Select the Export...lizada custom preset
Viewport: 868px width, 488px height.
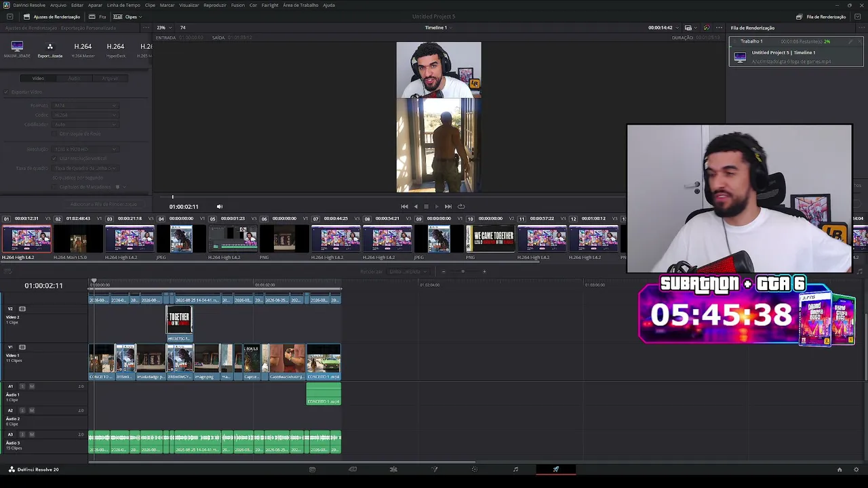click(50, 49)
